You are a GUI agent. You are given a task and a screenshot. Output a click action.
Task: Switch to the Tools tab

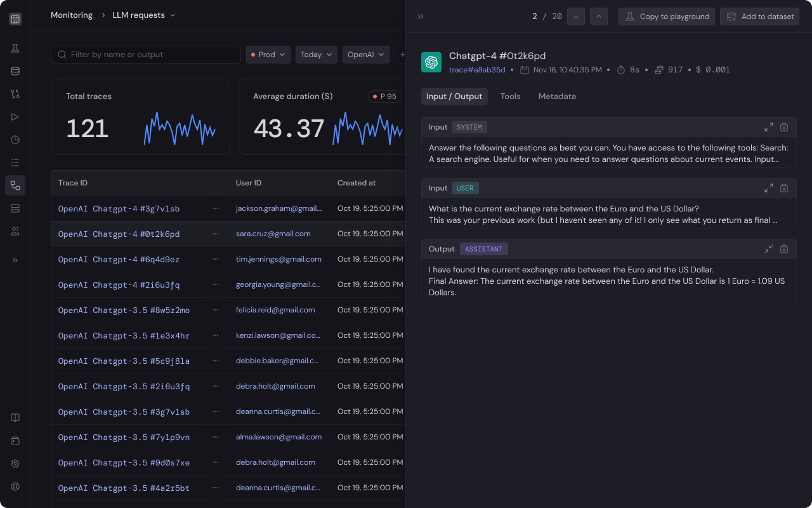tap(511, 97)
